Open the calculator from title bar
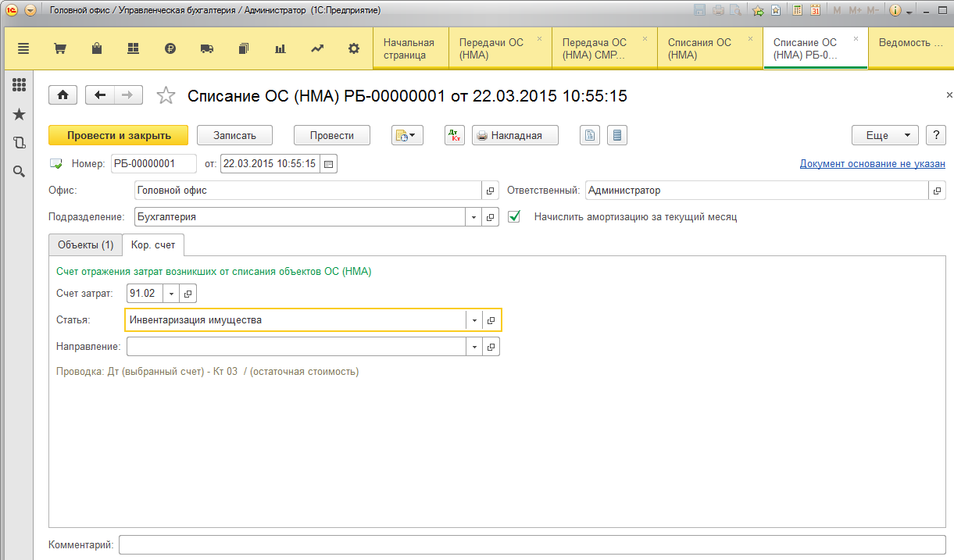The image size is (954, 560). click(797, 11)
